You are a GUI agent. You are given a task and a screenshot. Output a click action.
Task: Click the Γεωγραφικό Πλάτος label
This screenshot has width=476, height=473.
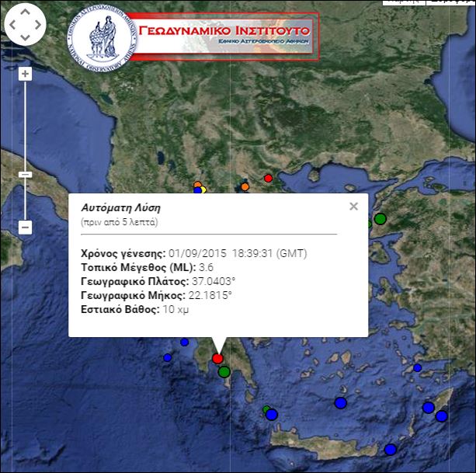point(135,281)
